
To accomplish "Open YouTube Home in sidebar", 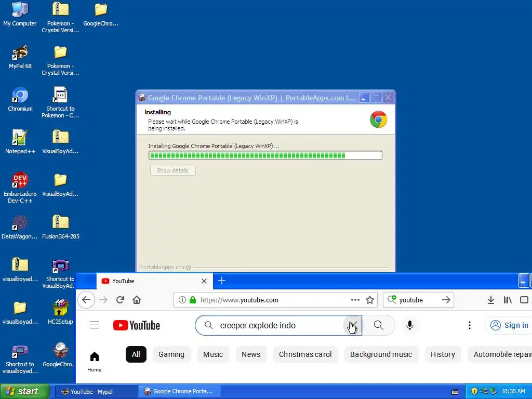I will (95, 362).
